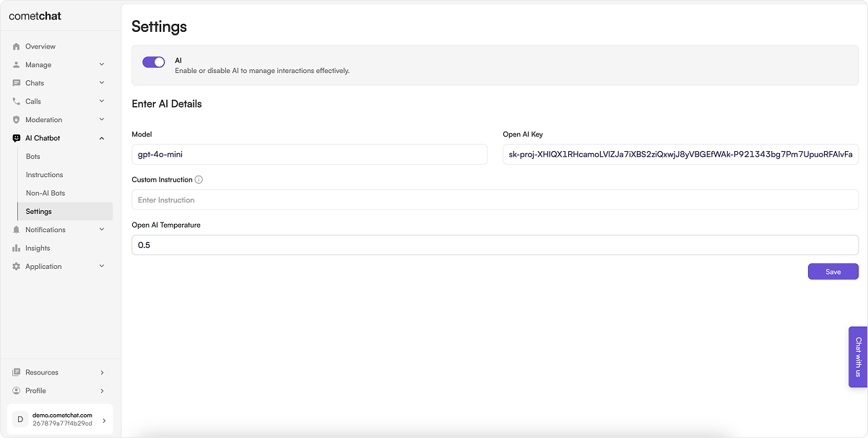This screenshot has height=438, width=868.
Task: Open the Bots submenu item
Action: [x=33, y=157]
